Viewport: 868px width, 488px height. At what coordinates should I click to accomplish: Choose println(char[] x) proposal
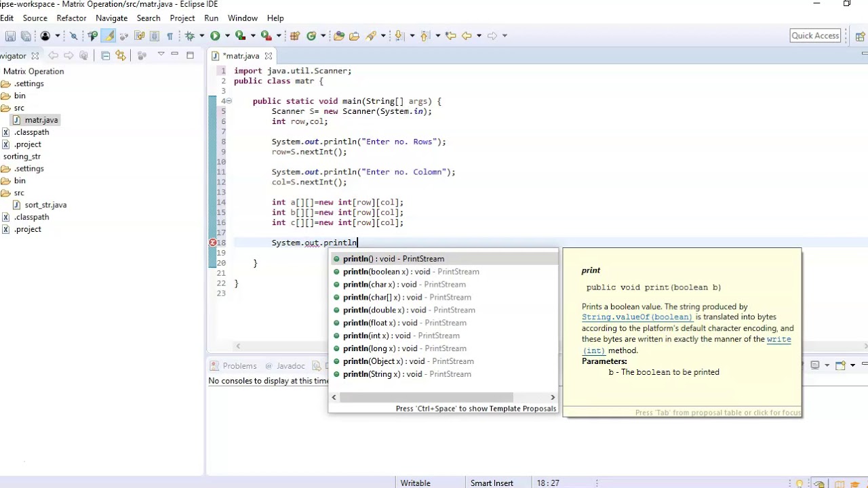click(443, 297)
